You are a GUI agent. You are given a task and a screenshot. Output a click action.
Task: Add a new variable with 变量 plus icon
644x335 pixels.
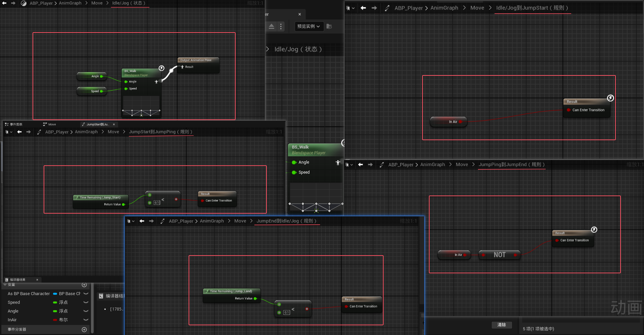pyautogui.click(x=84, y=285)
